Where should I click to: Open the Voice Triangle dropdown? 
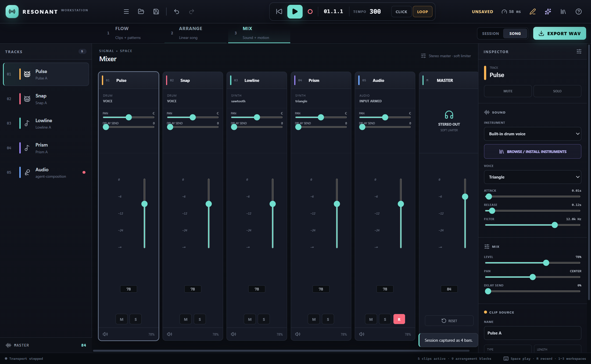[x=533, y=177]
